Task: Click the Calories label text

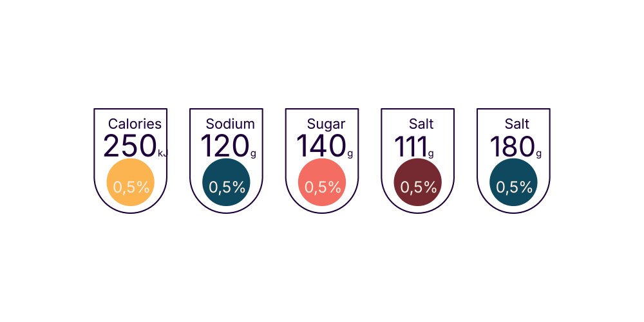Action: [135, 124]
